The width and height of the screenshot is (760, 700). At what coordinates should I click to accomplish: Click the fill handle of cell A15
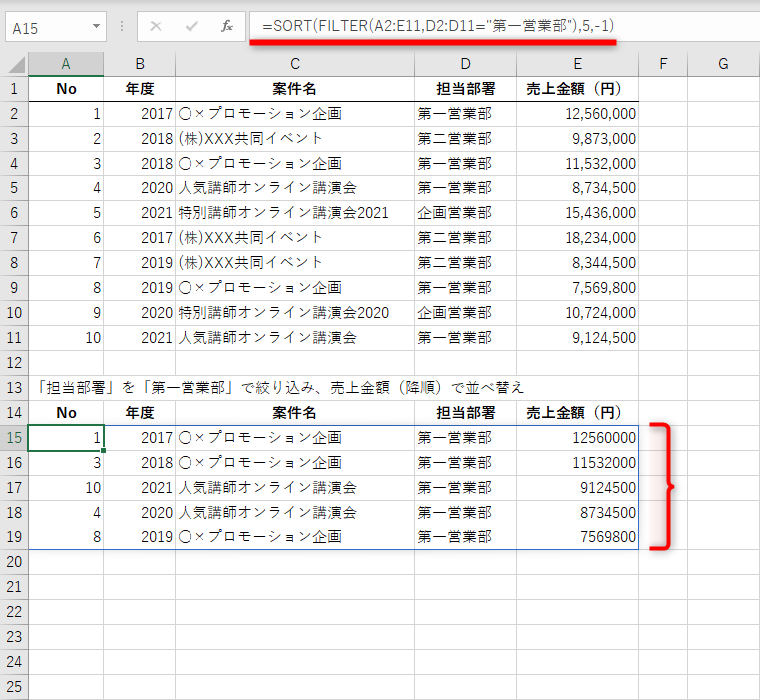tap(104, 450)
